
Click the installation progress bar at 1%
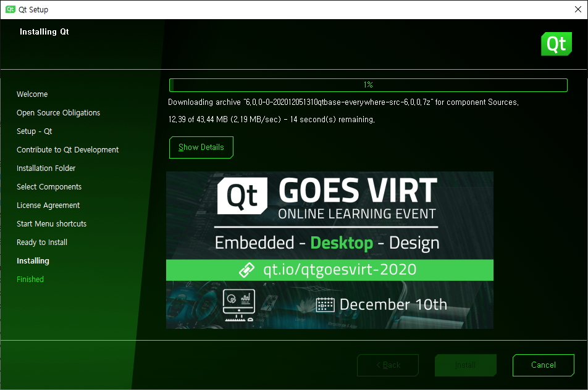pyautogui.click(x=368, y=85)
